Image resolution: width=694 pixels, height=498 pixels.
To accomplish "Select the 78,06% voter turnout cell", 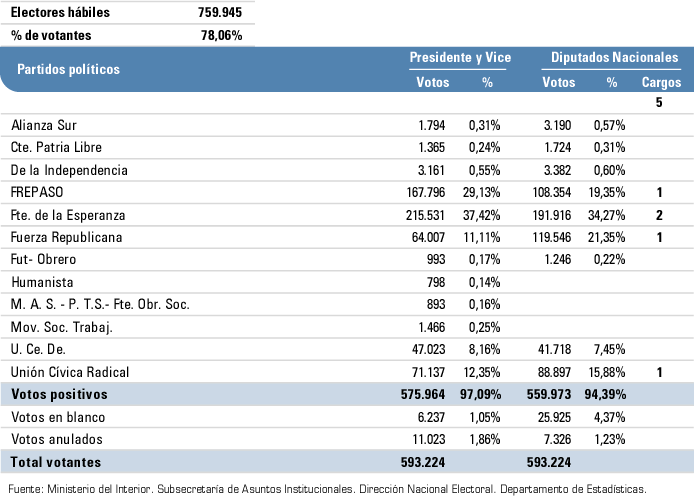I will coord(222,35).
